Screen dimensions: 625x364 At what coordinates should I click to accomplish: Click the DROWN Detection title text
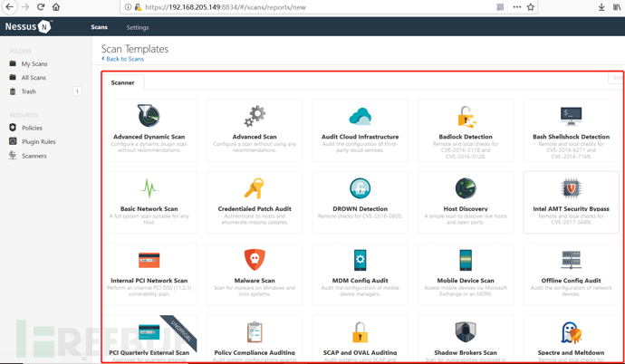pos(360,208)
